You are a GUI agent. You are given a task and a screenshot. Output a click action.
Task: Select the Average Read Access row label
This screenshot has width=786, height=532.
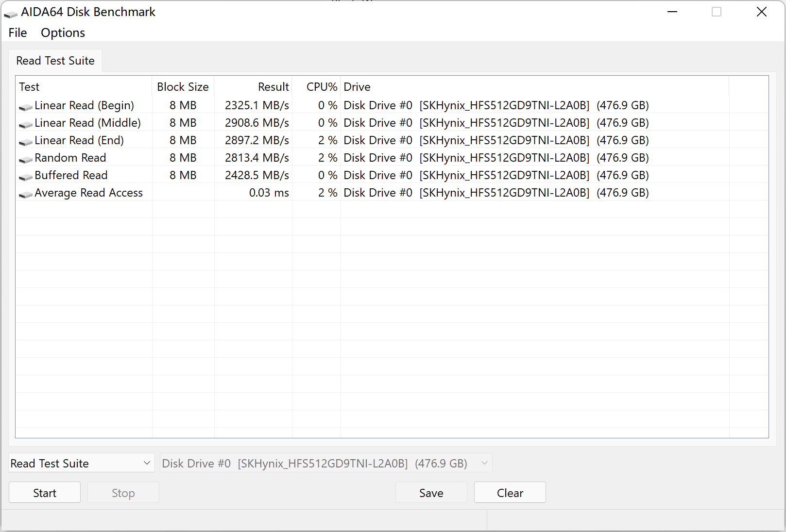click(89, 193)
